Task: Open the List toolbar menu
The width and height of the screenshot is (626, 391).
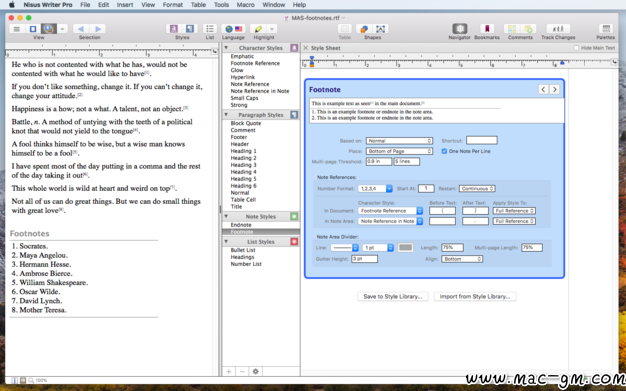Action: click(210, 29)
